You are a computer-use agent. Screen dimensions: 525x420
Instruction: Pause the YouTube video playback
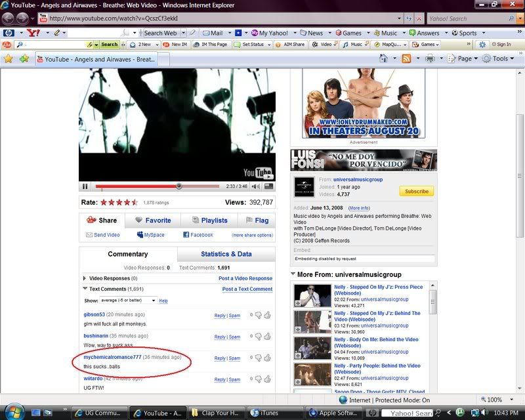point(85,186)
